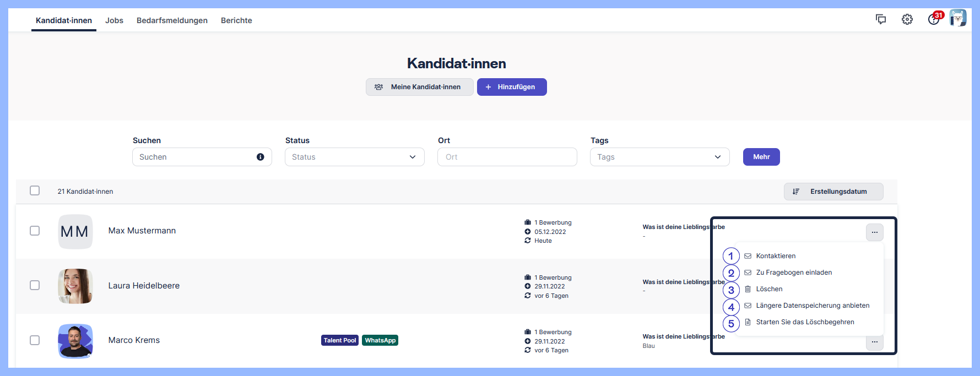Viewport: 980px width, 376px height.
Task: Select Laura Heidelbeere's row checkbox
Action: (x=35, y=285)
